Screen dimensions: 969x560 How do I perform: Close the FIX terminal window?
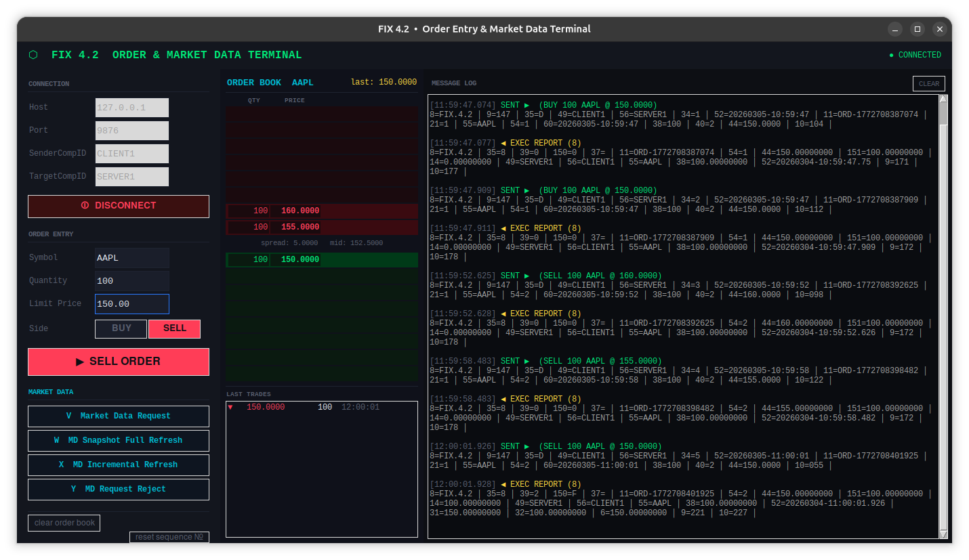(939, 29)
